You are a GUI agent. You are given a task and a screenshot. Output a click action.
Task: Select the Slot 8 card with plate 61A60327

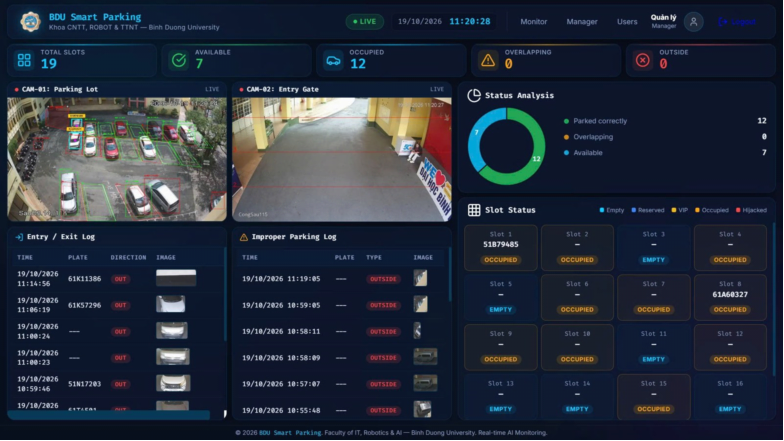point(730,298)
